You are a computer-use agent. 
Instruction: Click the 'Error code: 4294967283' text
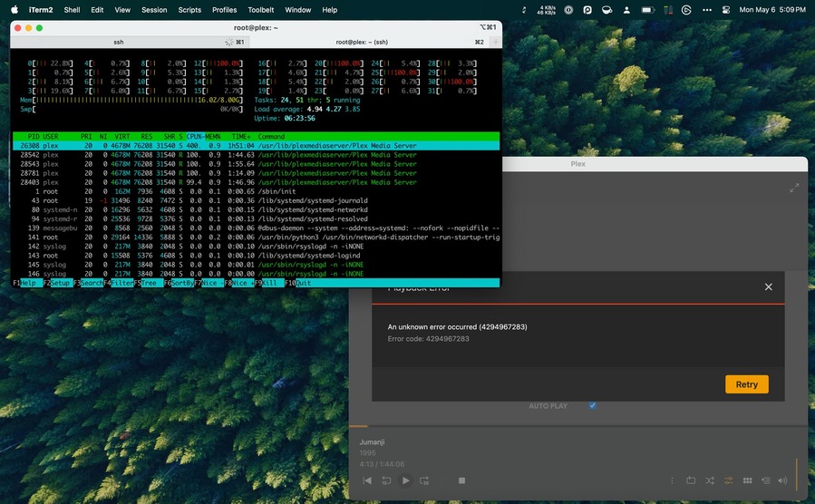(428, 339)
